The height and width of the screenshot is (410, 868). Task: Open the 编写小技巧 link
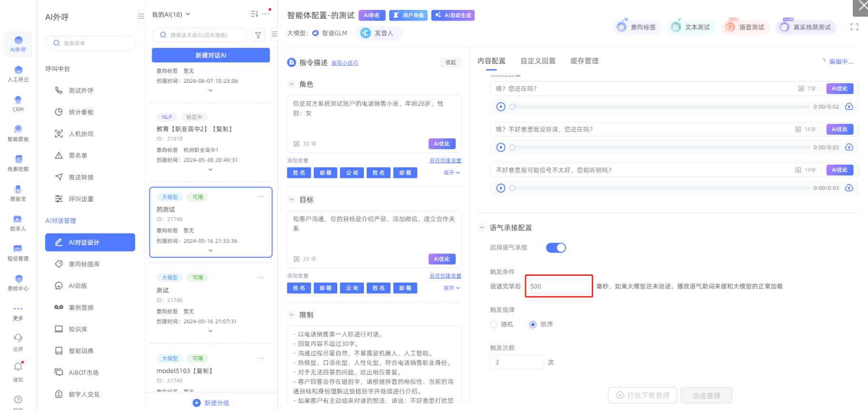click(344, 63)
